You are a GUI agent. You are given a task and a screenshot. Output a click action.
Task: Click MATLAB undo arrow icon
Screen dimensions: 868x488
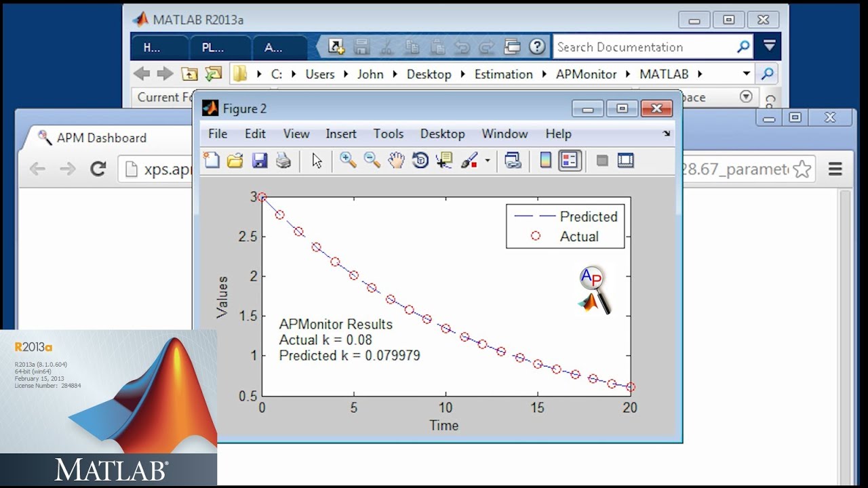tap(462, 47)
